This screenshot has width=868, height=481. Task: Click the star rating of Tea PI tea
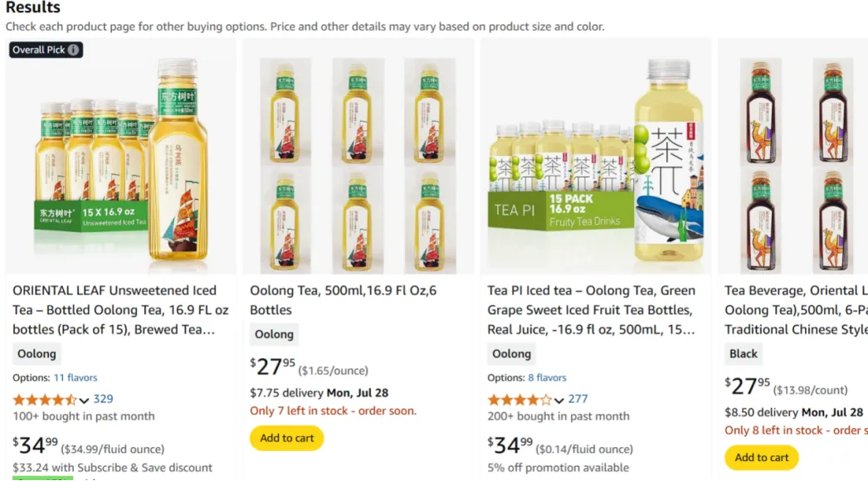[x=519, y=400]
